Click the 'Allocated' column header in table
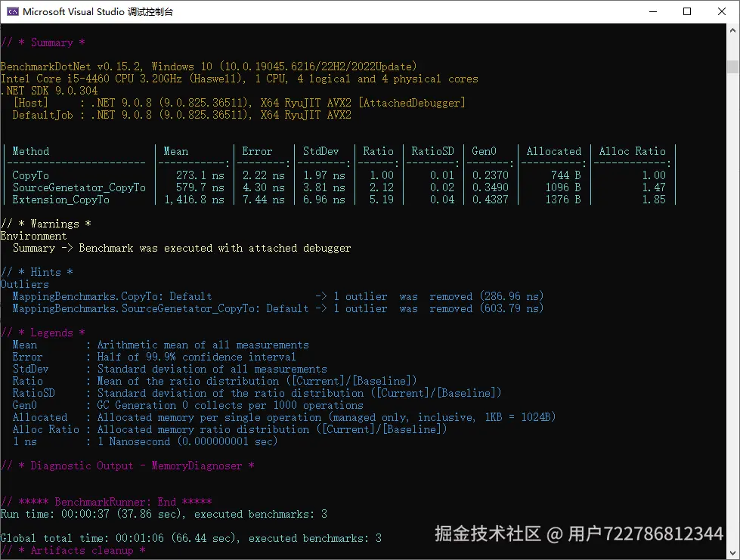This screenshot has width=740, height=560. (554, 151)
